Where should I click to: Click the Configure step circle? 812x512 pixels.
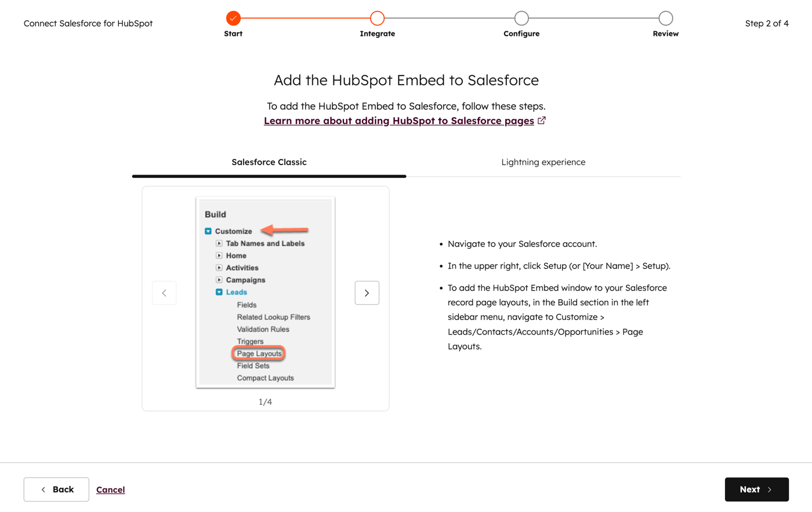tap(521, 18)
